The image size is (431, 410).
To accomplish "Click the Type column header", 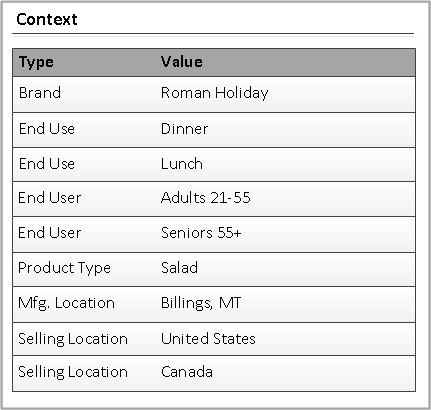I will (36, 62).
